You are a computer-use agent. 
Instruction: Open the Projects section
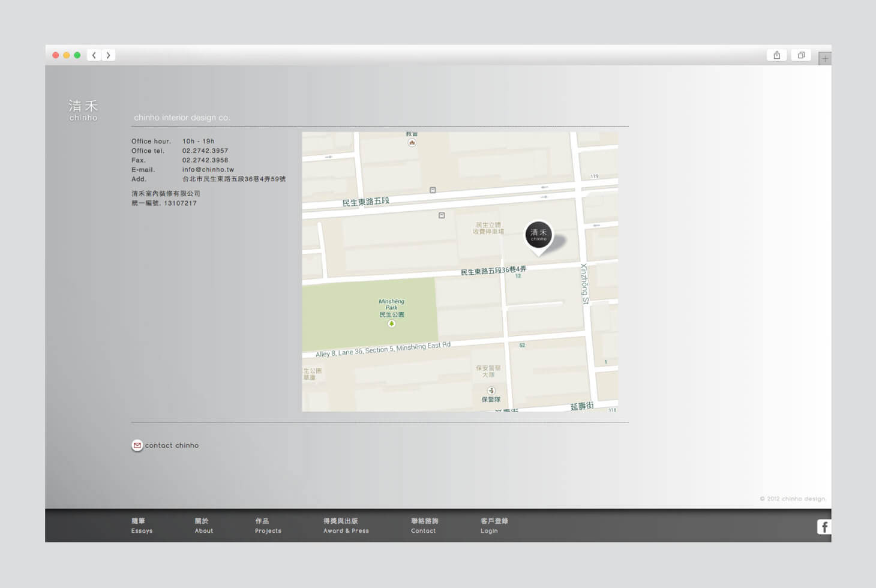coord(268,526)
